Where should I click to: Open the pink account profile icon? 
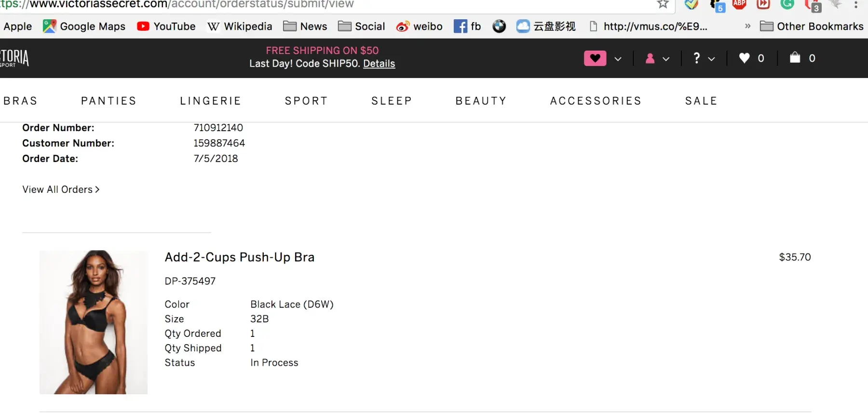(x=650, y=58)
